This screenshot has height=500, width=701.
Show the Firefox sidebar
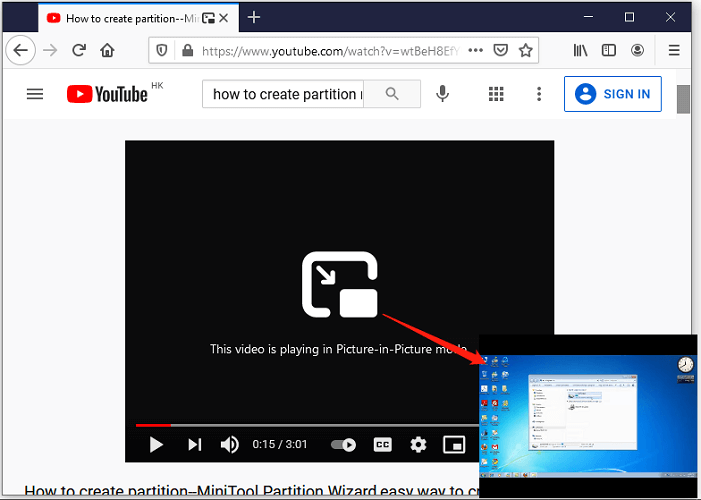pos(609,50)
